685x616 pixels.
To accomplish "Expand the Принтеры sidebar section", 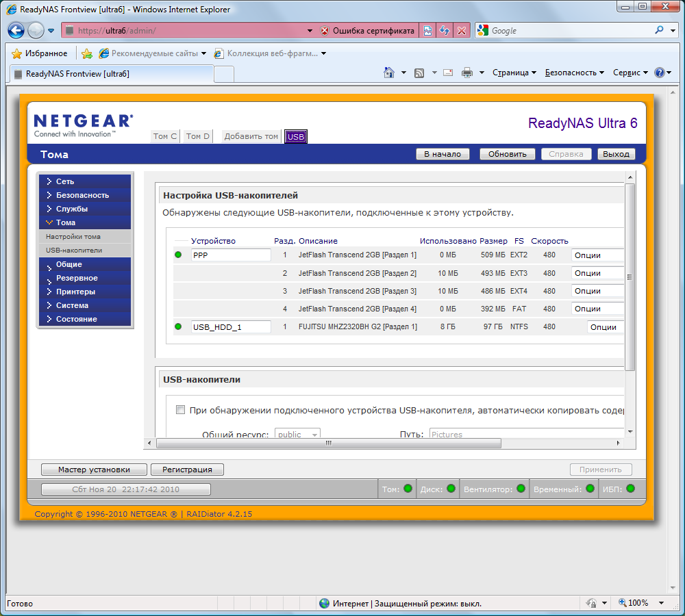I will 85,292.
